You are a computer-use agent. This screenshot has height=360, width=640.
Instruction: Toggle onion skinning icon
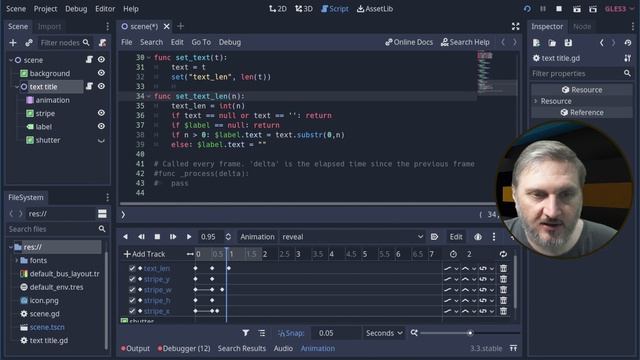[478, 237]
